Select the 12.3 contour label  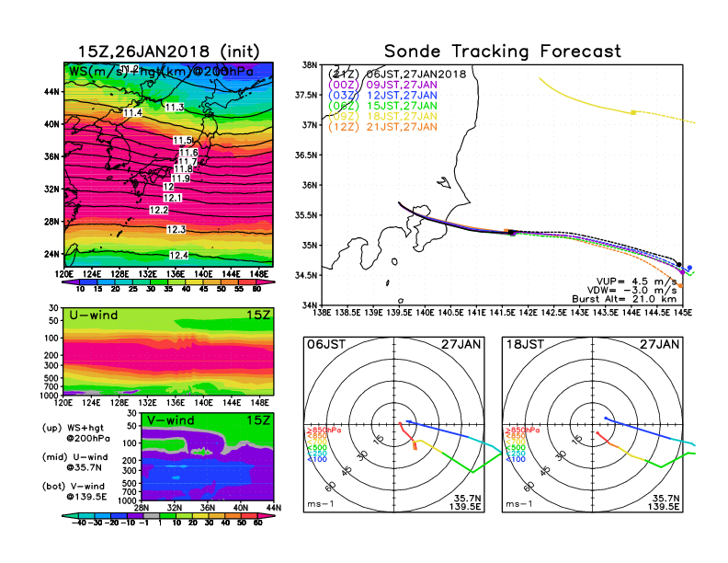coord(176,229)
